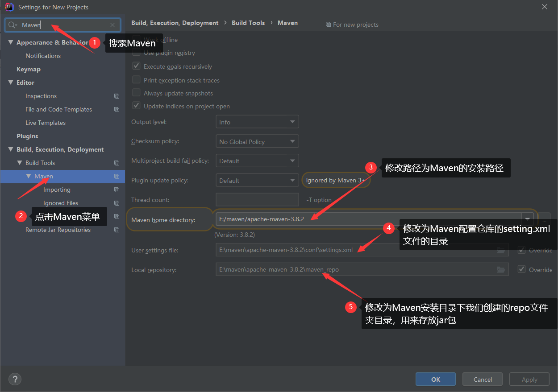Uncheck Update indices on project open
Screen dimensions: 558x392
(137, 106)
